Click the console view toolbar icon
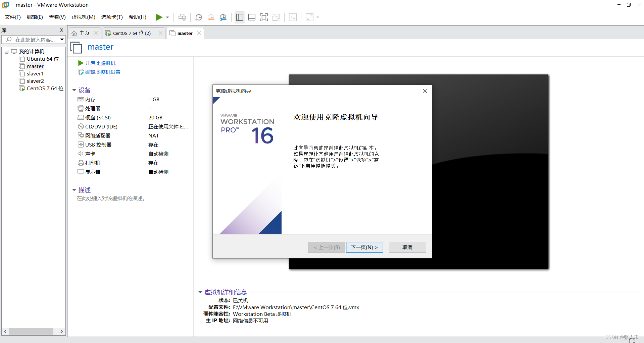Screen dimensions: 644x343 [293, 17]
